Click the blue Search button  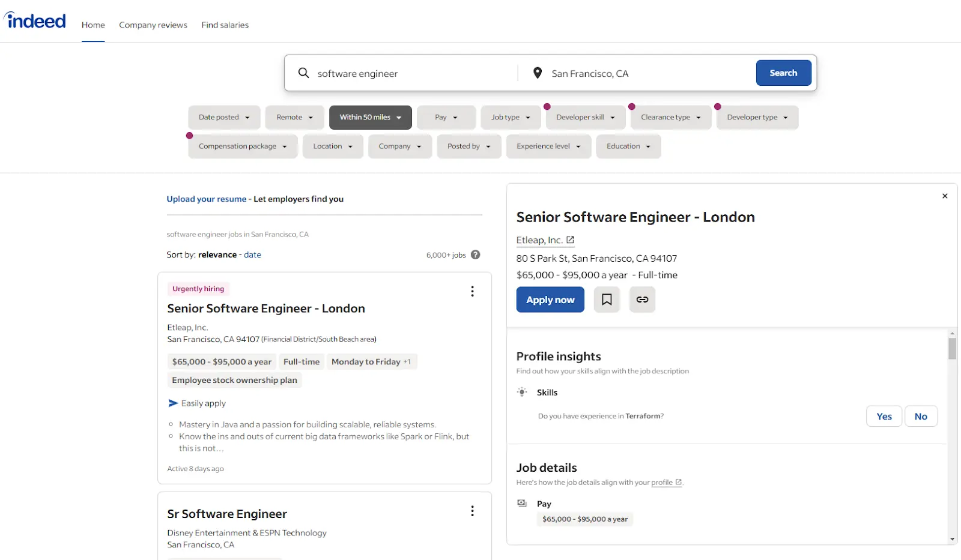point(783,73)
